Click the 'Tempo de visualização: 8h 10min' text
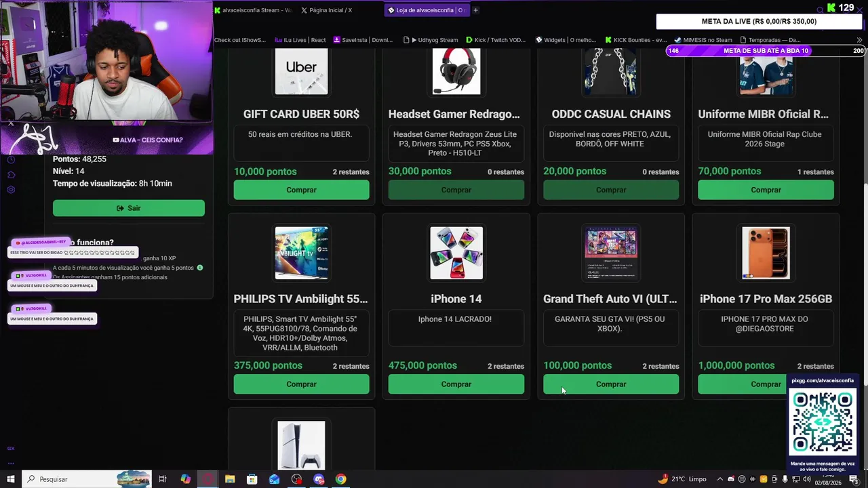 point(113,184)
